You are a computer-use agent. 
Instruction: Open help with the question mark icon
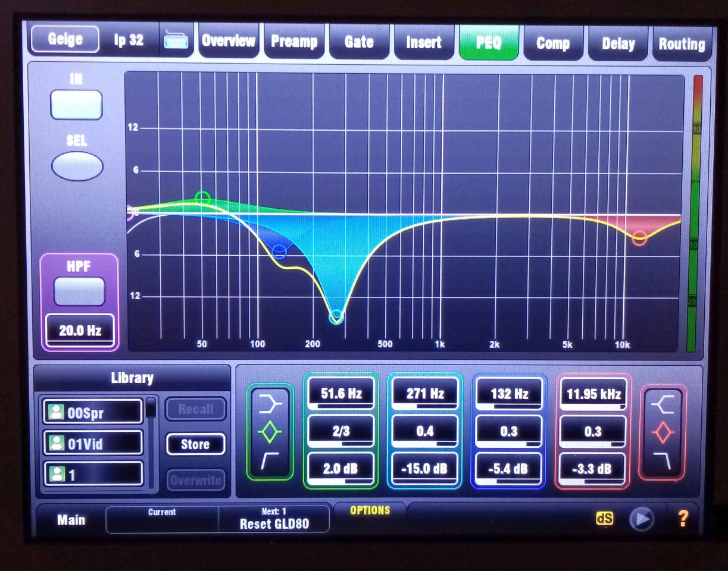pos(683,519)
